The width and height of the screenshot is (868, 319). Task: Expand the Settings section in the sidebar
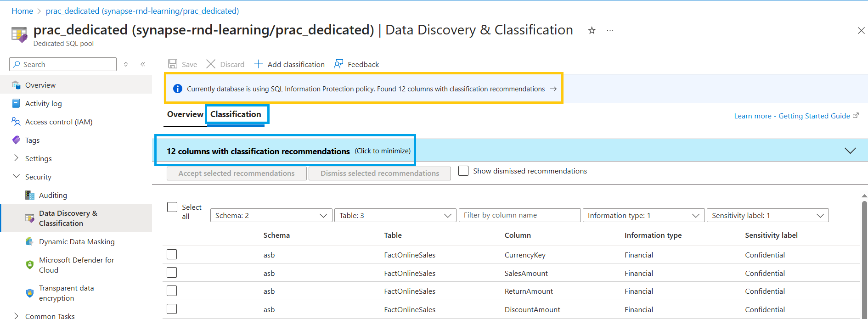pos(16,158)
